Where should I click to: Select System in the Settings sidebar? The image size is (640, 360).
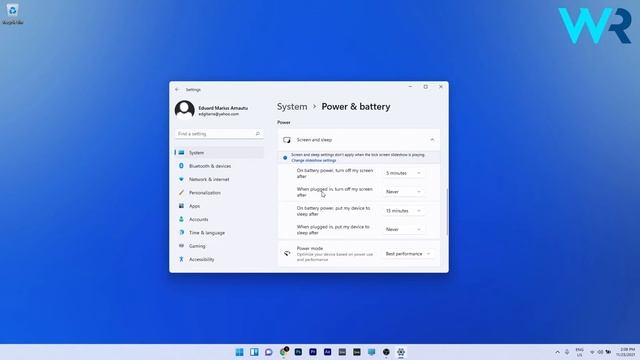(219, 153)
